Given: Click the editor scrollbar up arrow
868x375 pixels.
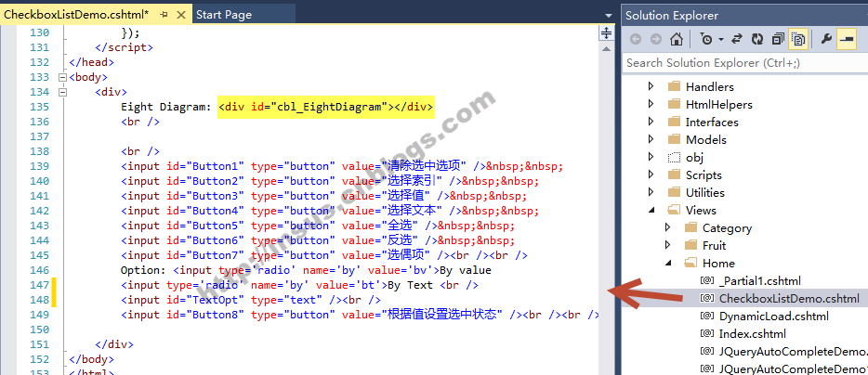Looking at the screenshot, I should 607,49.
